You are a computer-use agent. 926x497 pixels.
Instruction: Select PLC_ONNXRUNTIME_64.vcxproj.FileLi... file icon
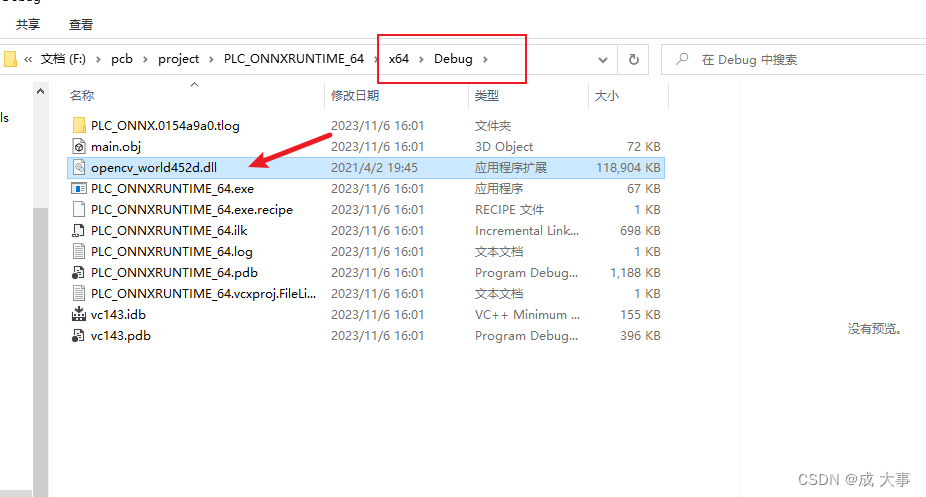tap(79, 293)
